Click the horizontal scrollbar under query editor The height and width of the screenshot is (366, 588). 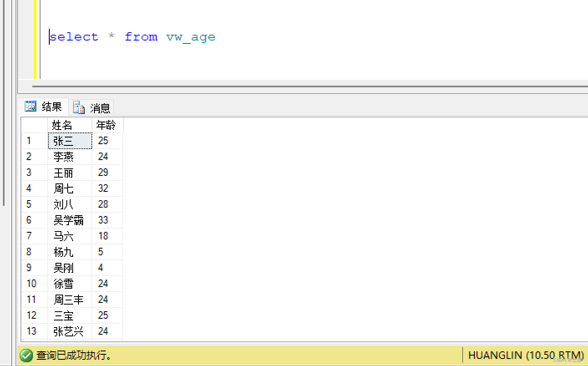click(310, 86)
